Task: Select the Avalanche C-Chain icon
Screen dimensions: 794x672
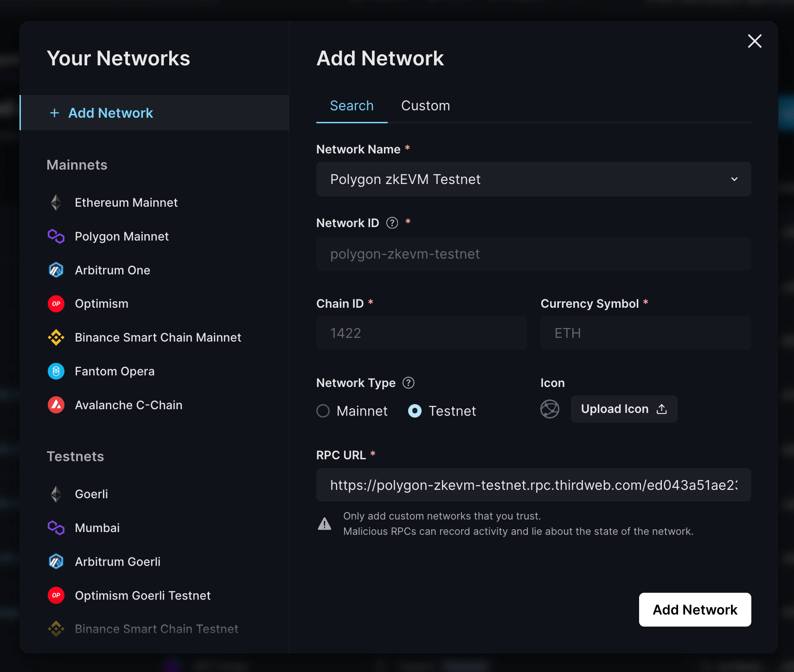Action: click(x=56, y=405)
